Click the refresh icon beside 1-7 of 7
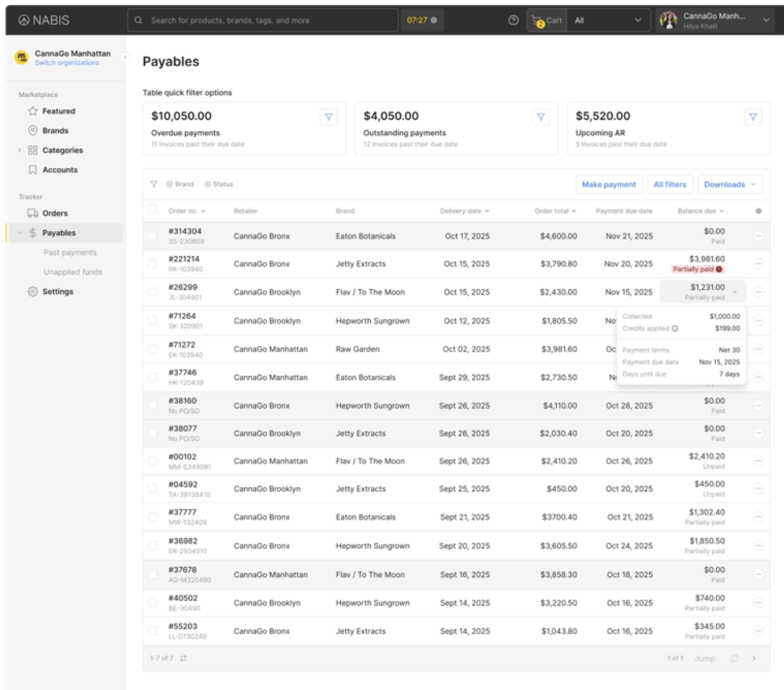Image resolution: width=784 pixels, height=690 pixels. click(183, 658)
